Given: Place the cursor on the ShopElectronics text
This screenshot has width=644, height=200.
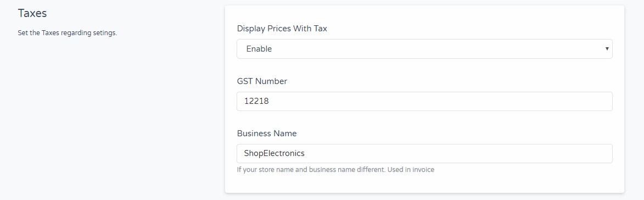Looking at the screenshot, I should point(275,153).
